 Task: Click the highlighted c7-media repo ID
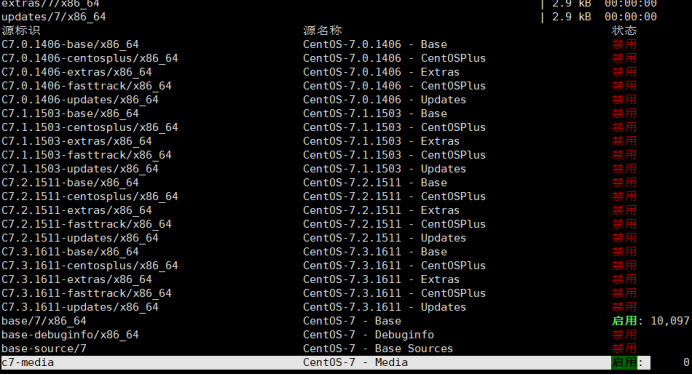tap(27, 362)
